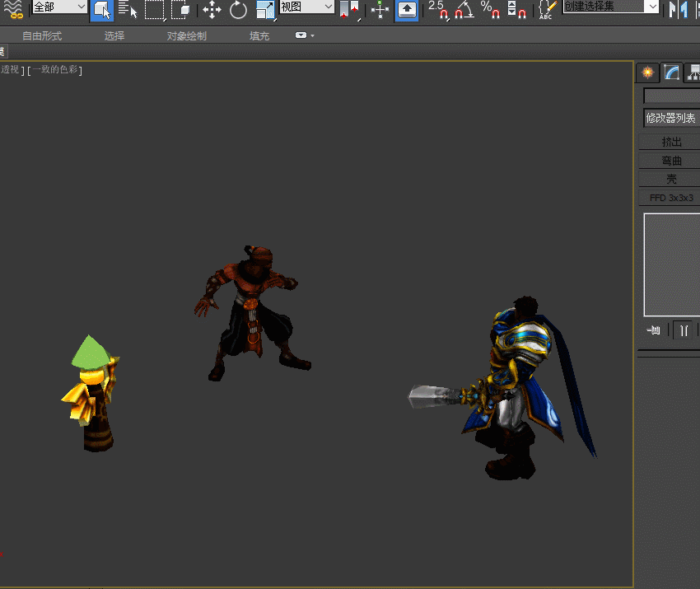Toggle Angle Snap
700x589 pixels.
point(465,10)
